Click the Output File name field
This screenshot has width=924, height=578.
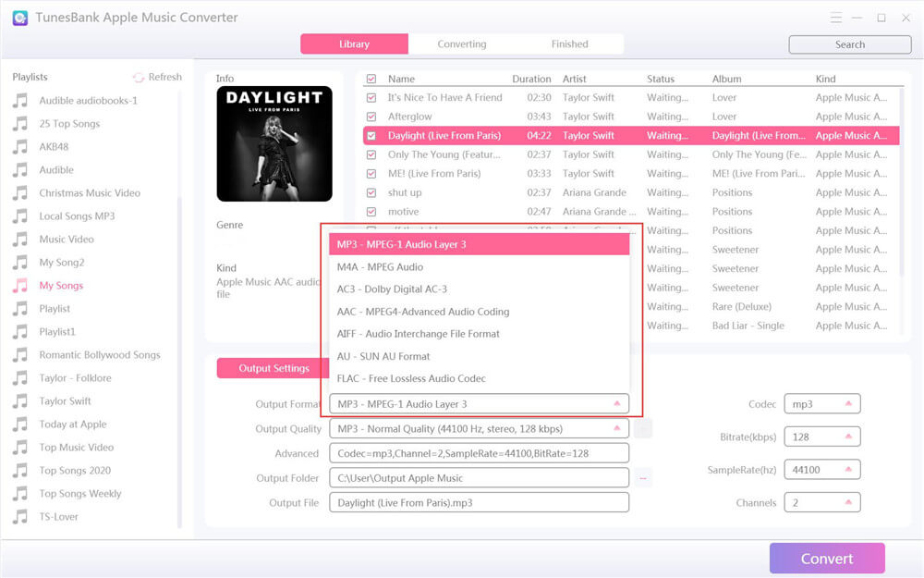(x=479, y=503)
